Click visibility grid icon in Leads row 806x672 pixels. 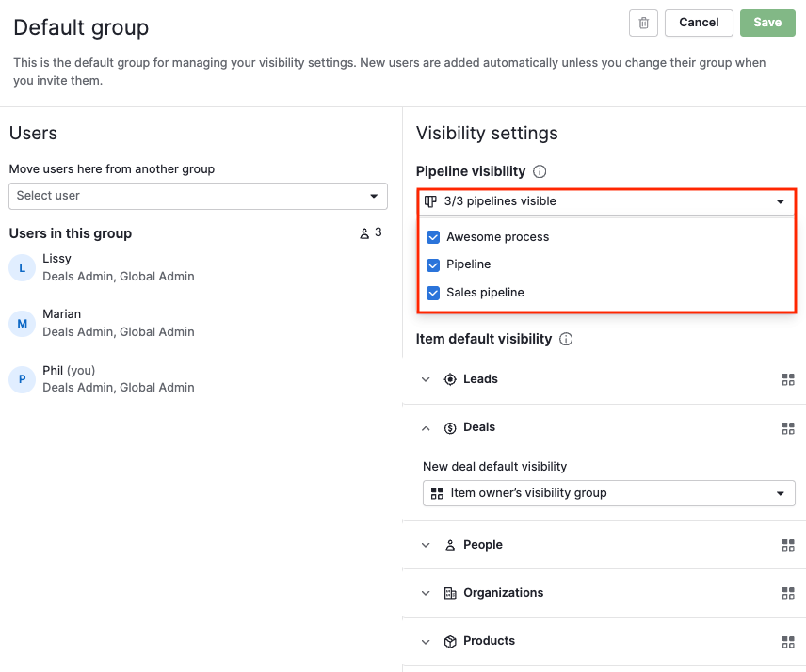787,379
